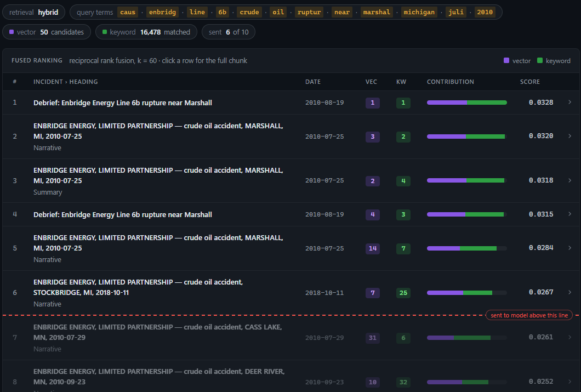The image size is (581, 392).
Task: Click the KW rank 32 badge
Action: tap(403, 382)
